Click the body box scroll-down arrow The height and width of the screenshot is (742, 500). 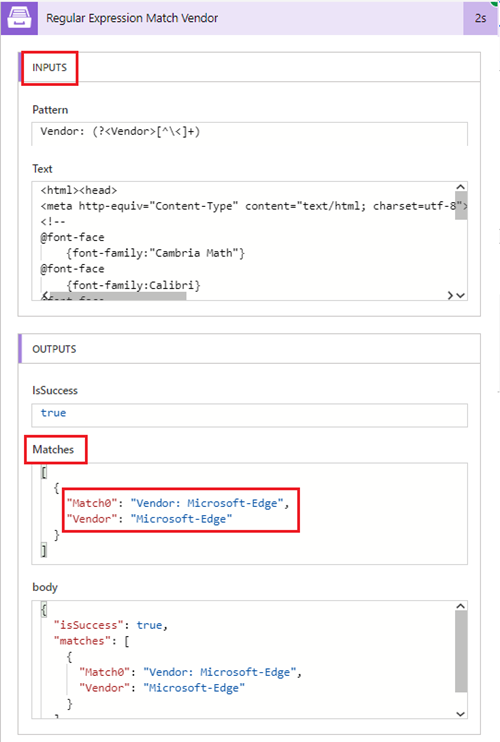point(461,714)
